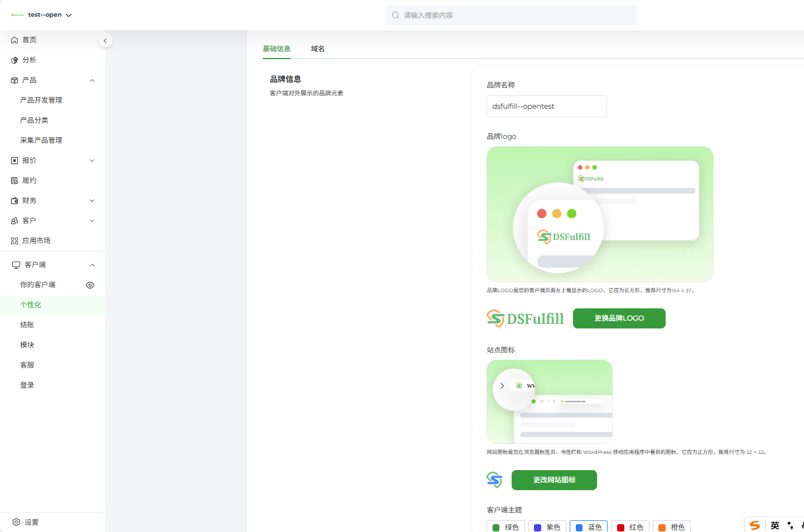Switch input language via 英 indicator
Viewport: 804px width, 532px height.
pos(775,525)
